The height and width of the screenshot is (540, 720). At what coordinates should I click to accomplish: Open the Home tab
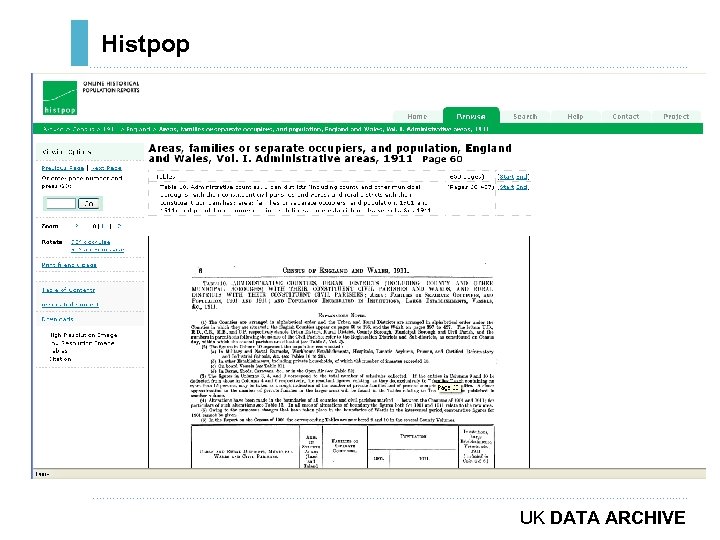(x=417, y=117)
